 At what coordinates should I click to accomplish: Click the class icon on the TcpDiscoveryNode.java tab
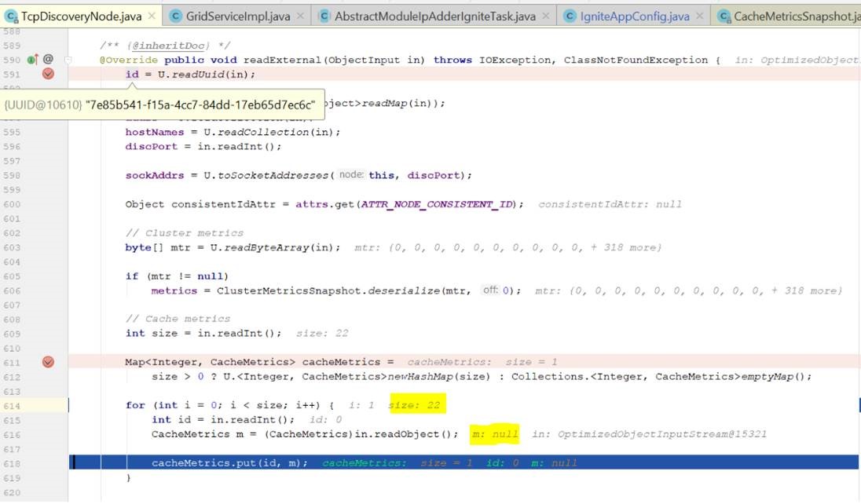coord(10,16)
